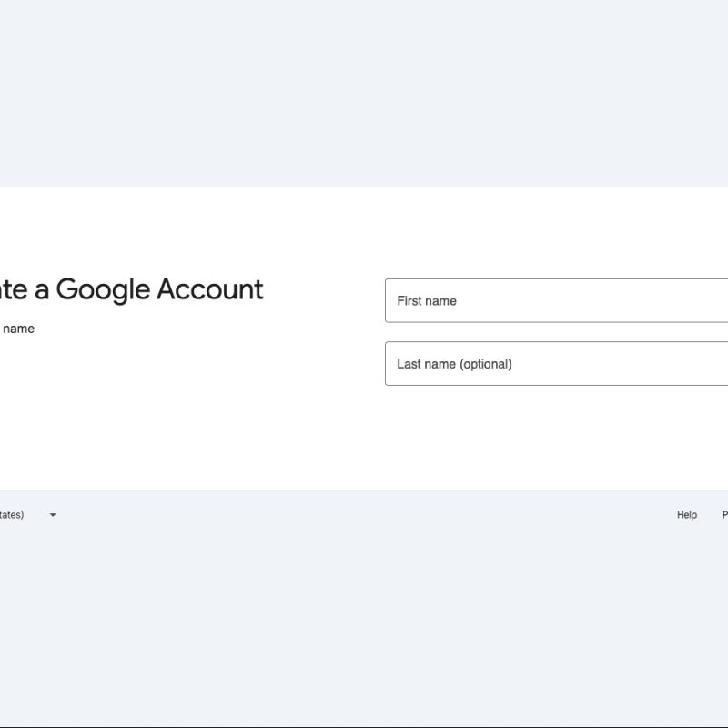
Task: Focus the Last name (optional) field
Action: click(x=555, y=364)
